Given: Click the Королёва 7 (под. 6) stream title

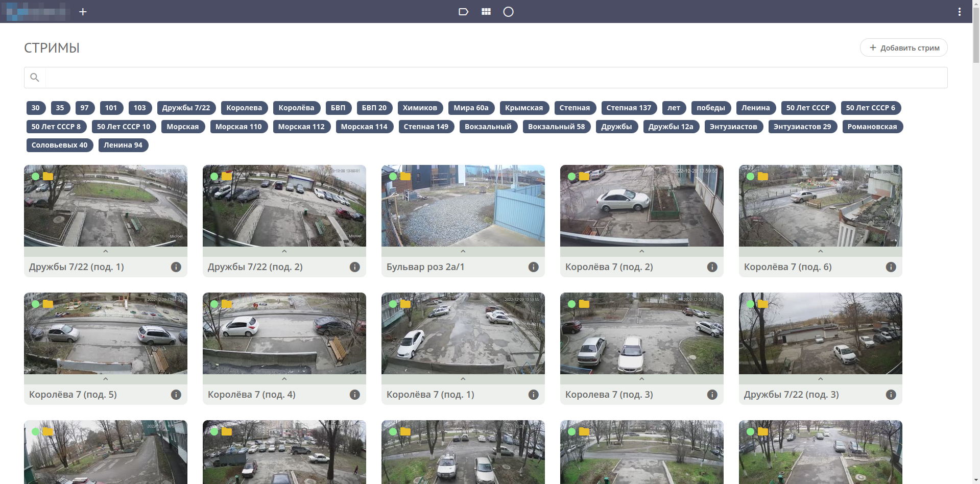Looking at the screenshot, I should (x=788, y=267).
